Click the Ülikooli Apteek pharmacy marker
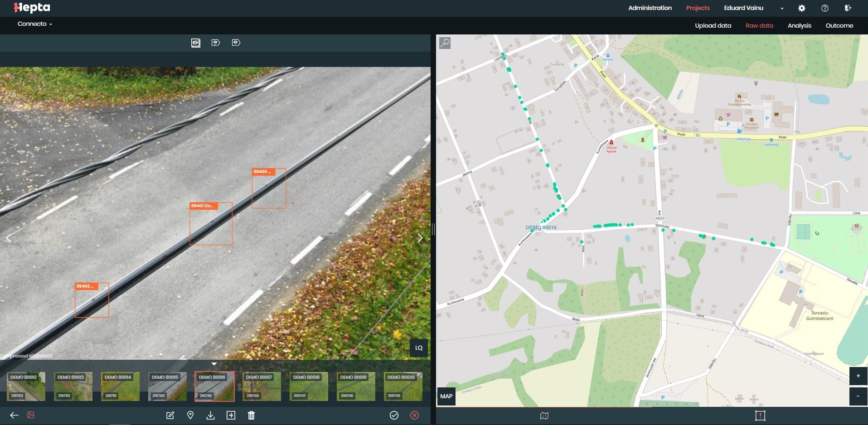Image resolution: width=868 pixels, height=425 pixels. pos(611,142)
